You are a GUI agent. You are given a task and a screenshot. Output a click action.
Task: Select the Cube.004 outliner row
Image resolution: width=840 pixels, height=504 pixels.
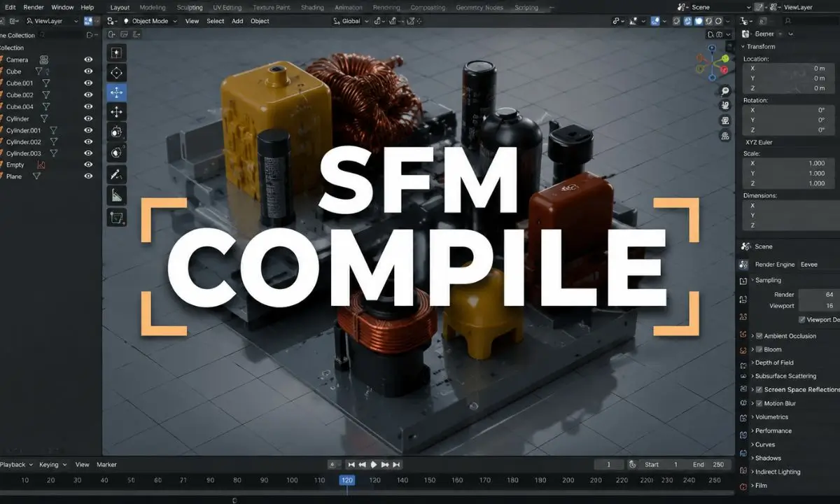pyautogui.click(x=47, y=106)
